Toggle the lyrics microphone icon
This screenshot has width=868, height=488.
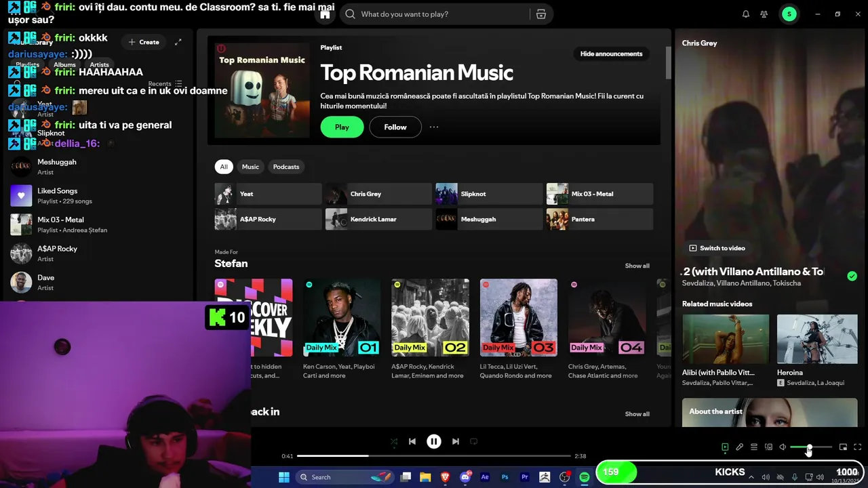pos(739,447)
